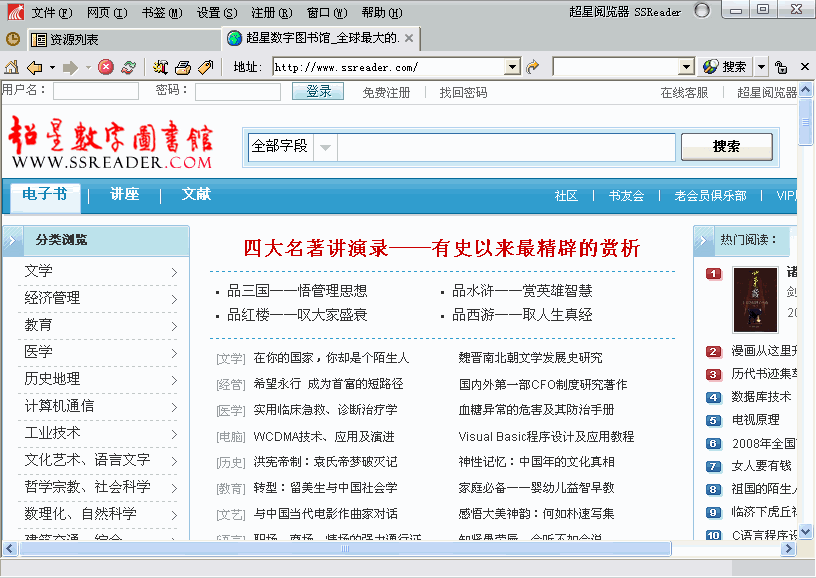Open the forward history dropdown arrow
816x578 pixels.
[x=88, y=68]
